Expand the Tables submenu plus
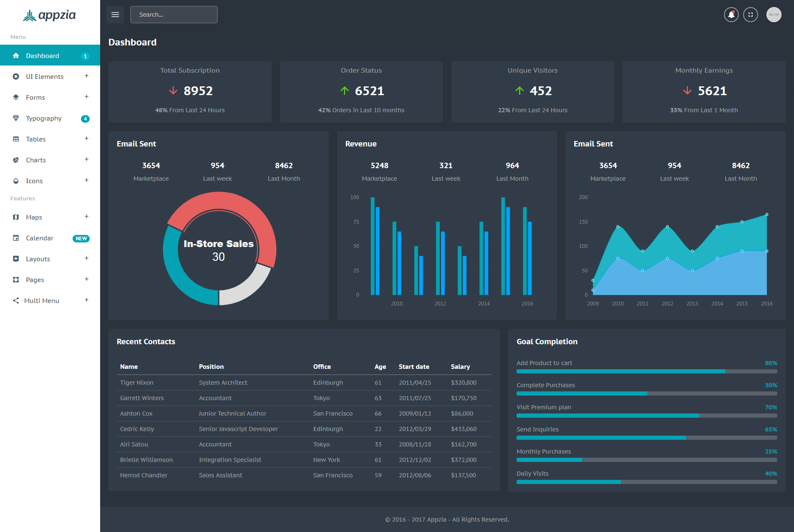The image size is (794, 532). 86,139
